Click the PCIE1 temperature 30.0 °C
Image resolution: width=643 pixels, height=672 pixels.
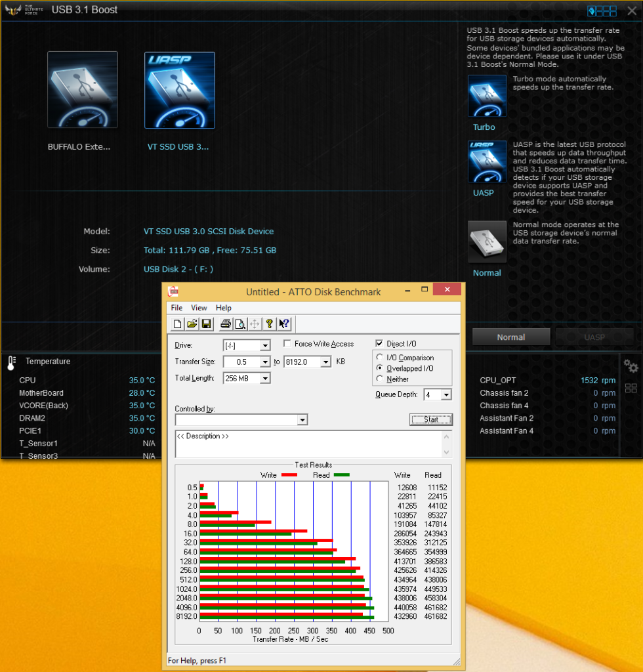click(x=142, y=430)
